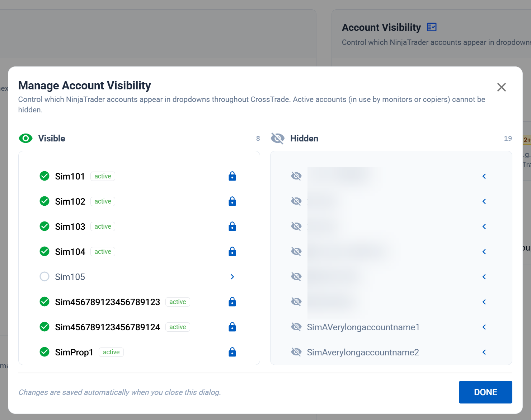Click the left chevron beside SimAVerylongaccountname1

pos(484,327)
